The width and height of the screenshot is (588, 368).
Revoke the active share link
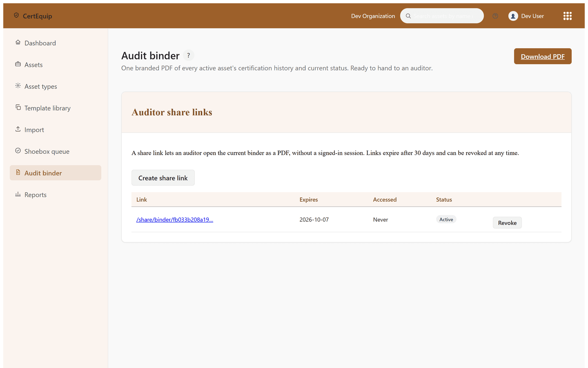(x=507, y=223)
